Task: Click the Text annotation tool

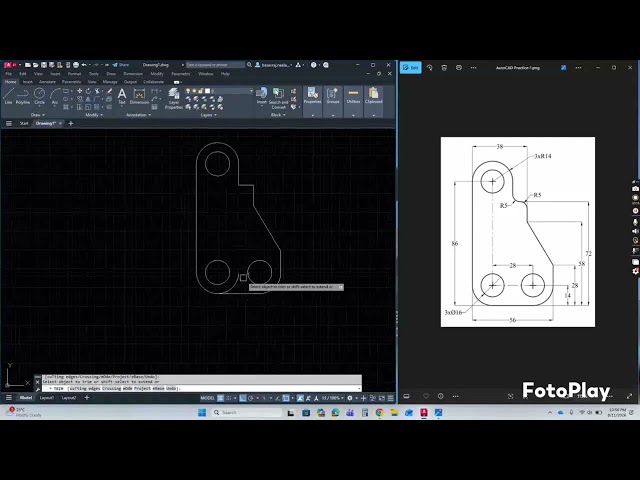Action: click(x=122, y=96)
